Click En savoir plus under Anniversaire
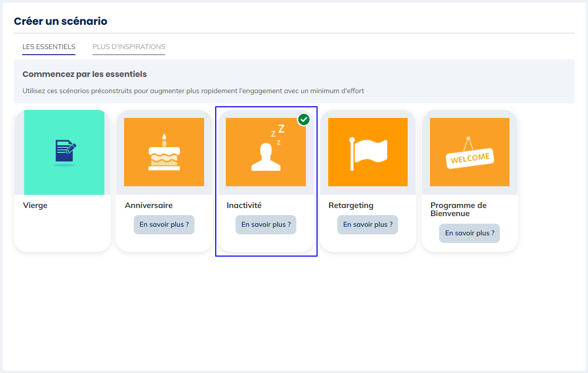This screenshot has height=373, width=588. pos(164,225)
